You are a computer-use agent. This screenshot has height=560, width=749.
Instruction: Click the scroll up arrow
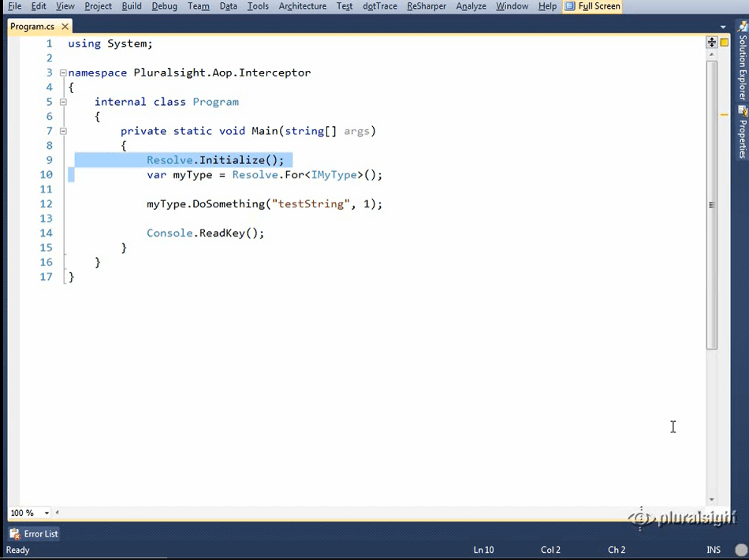(712, 54)
